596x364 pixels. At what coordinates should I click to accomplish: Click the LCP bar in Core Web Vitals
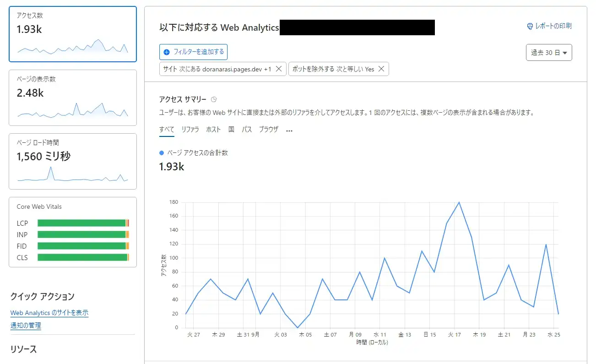click(82, 223)
